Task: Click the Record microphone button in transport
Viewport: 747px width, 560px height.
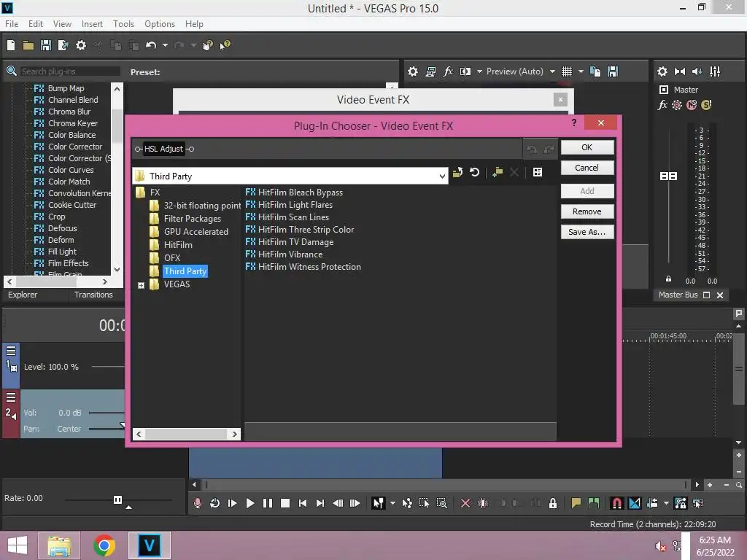Action: coord(198,503)
